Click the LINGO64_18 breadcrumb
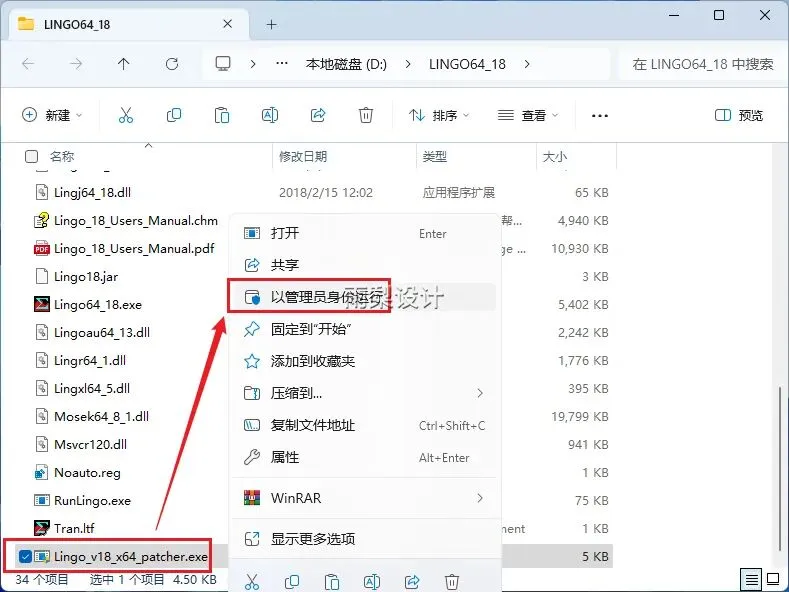This screenshot has width=789, height=592. coord(467,64)
